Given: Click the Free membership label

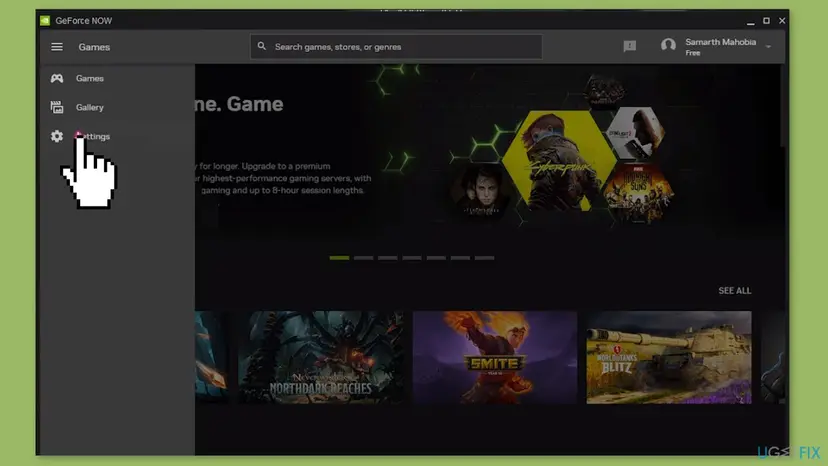Looking at the screenshot, I should coord(692,53).
